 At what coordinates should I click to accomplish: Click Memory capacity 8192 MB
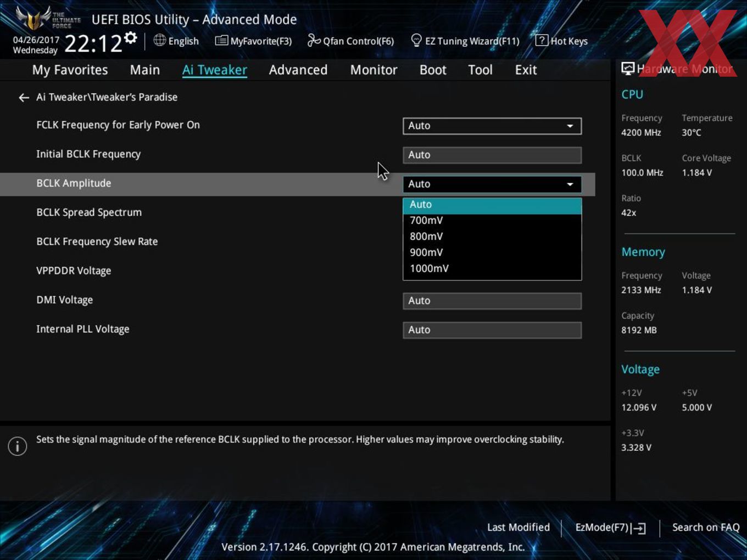639,330
